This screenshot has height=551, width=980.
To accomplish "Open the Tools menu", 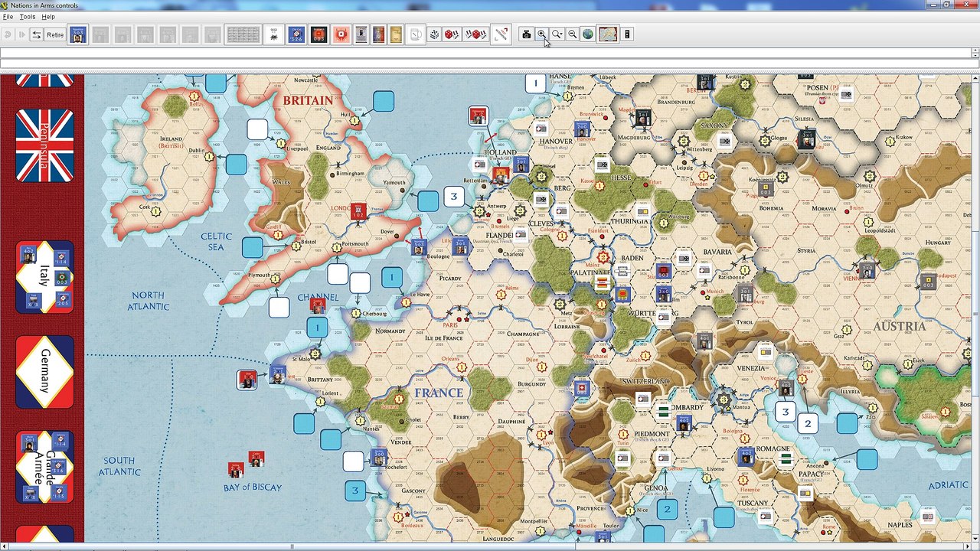I will pyautogui.click(x=28, y=16).
